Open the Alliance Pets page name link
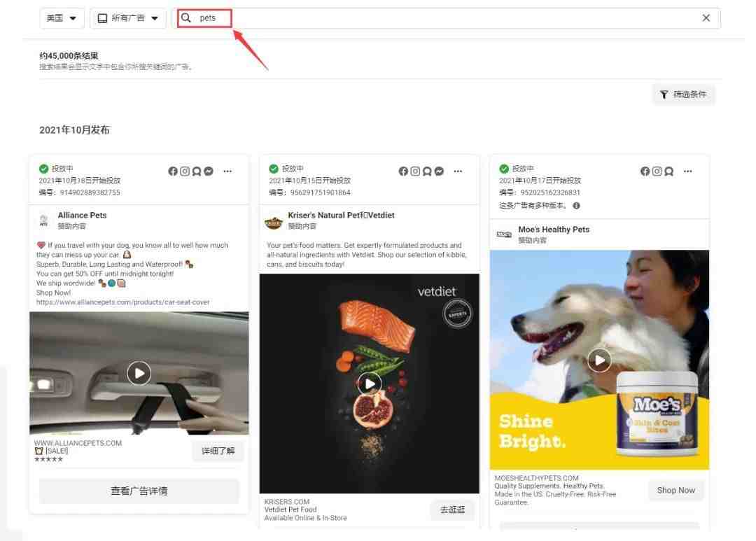Screen dimensions: 756x541 pos(82,215)
